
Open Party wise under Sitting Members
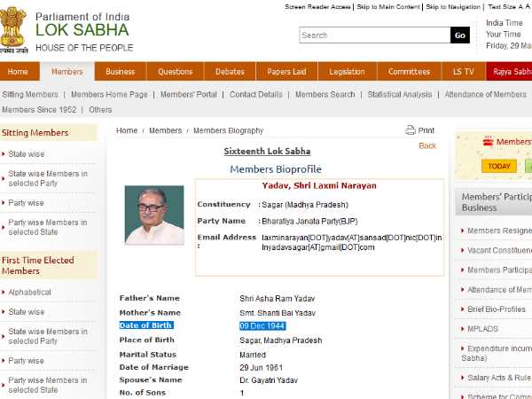pos(26,203)
